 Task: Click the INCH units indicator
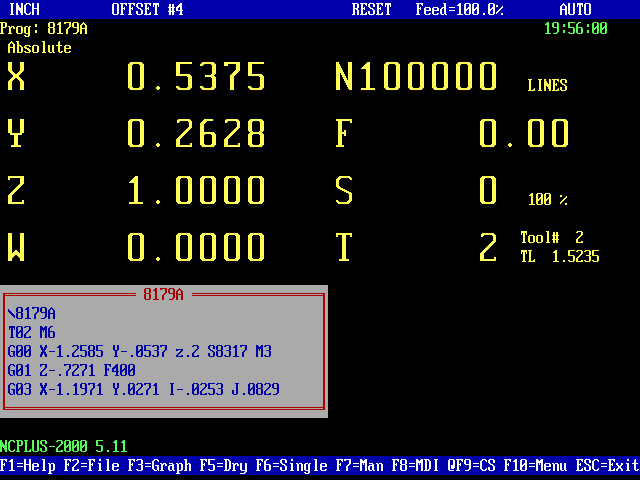click(x=24, y=9)
